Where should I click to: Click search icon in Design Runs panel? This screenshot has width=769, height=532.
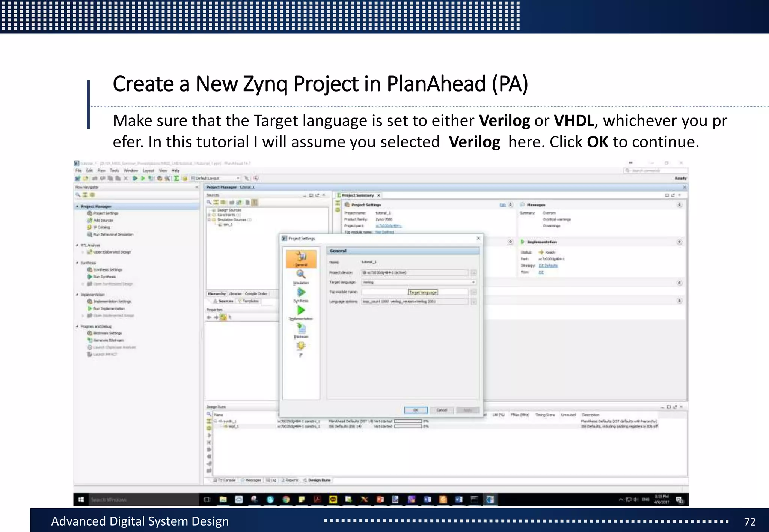209,414
